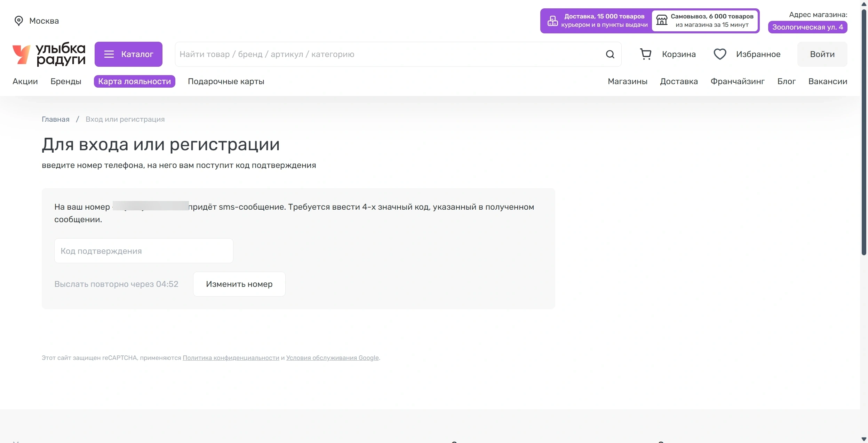Viewport: 868px width, 443px height.
Task: Select the Самовывоз, 6 000 товаров option
Action: (x=705, y=21)
